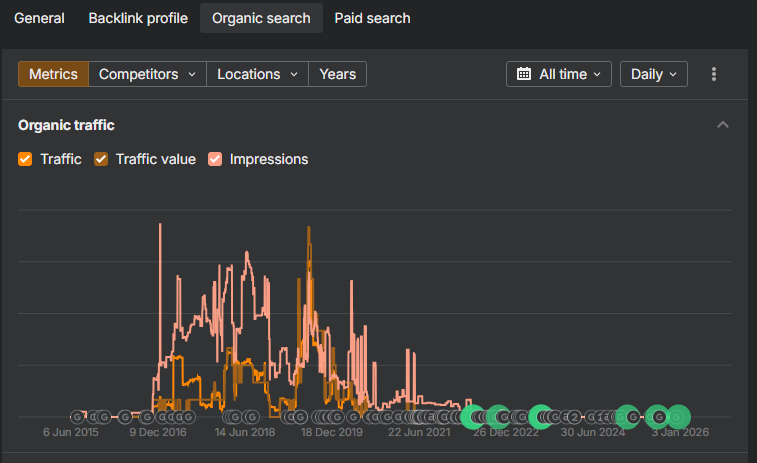
Task: Click the calendar icon in All time
Action: 524,74
